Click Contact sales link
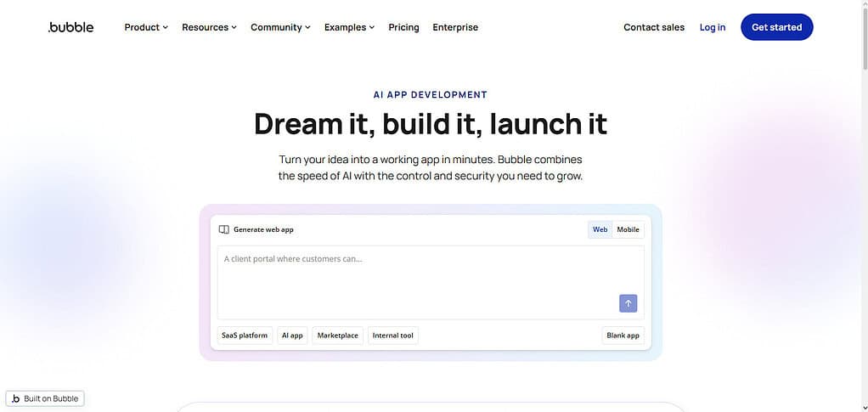 coord(654,27)
